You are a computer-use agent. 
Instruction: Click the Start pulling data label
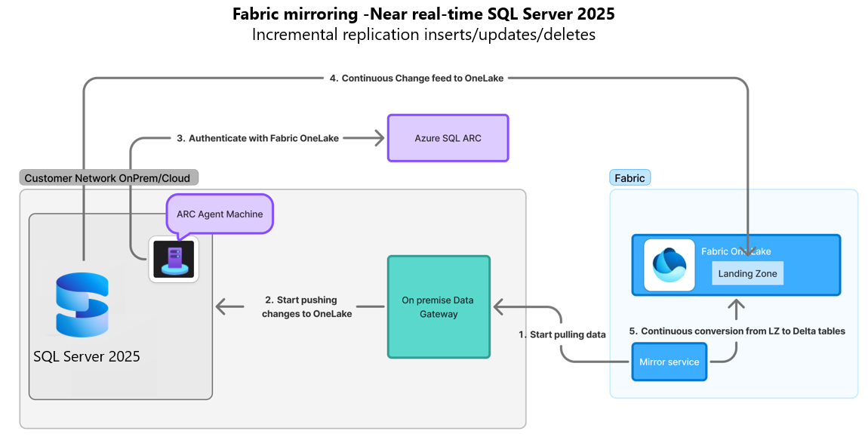(562, 334)
